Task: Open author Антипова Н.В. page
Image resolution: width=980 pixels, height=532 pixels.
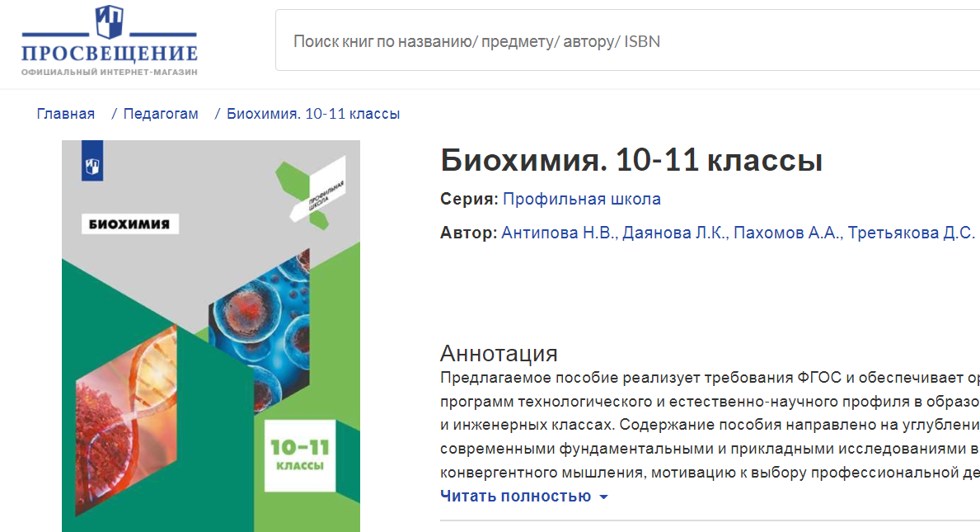Action: point(558,233)
